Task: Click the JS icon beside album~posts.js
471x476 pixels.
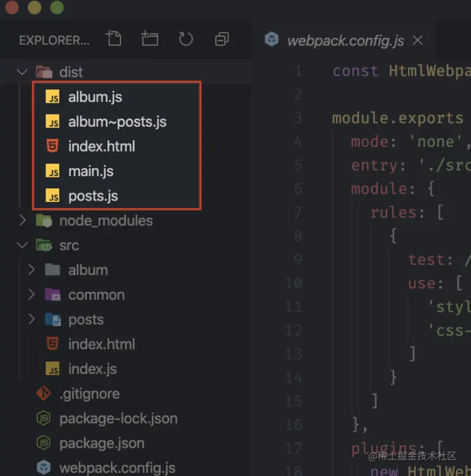Action: 53,121
